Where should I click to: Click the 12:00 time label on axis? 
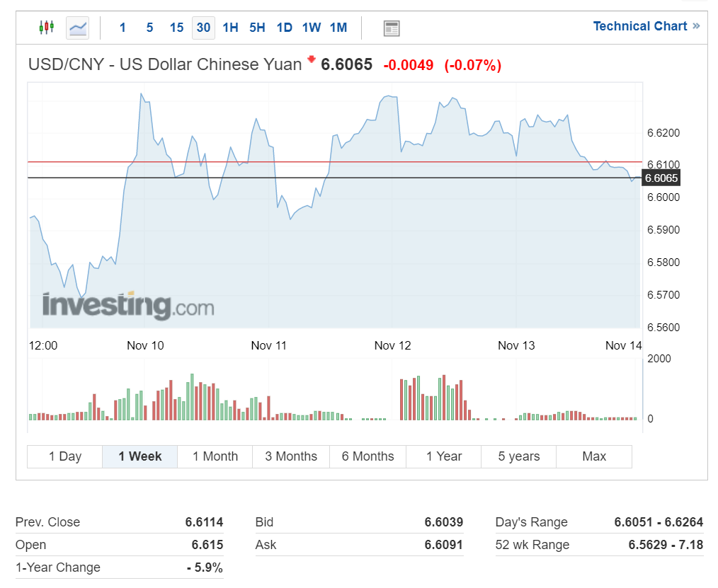(x=43, y=345)
